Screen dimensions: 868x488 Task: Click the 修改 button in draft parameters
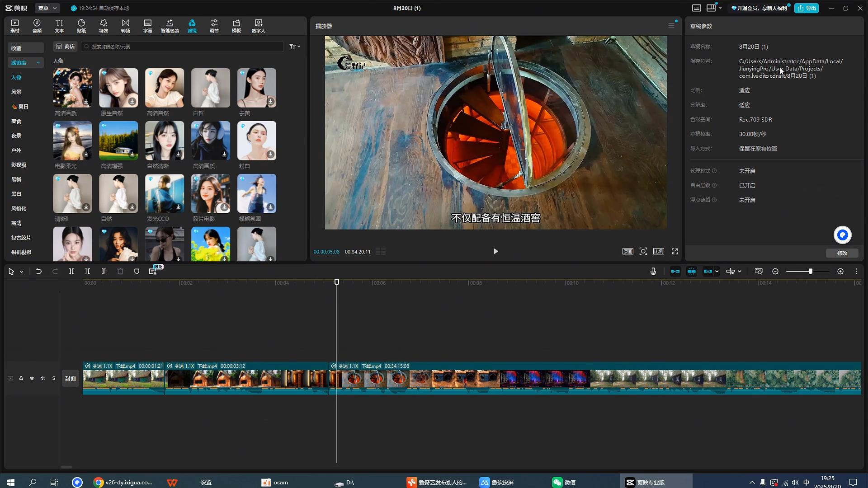pyautogui.click(x=842, y=253)
